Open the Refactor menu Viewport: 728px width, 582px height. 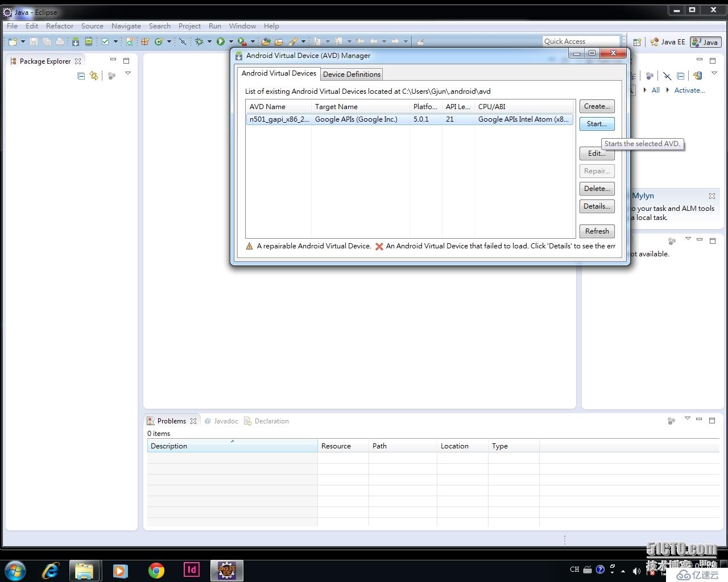click(60, 26)
